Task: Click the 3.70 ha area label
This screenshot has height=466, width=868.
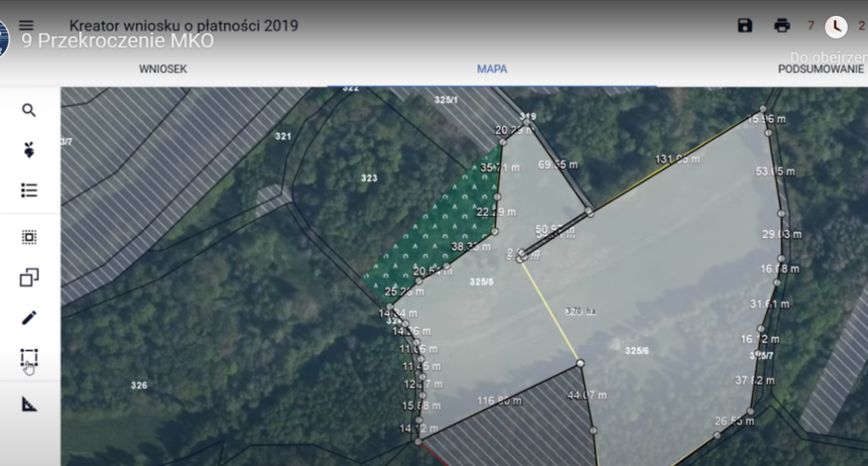Action: coord(580,312)
